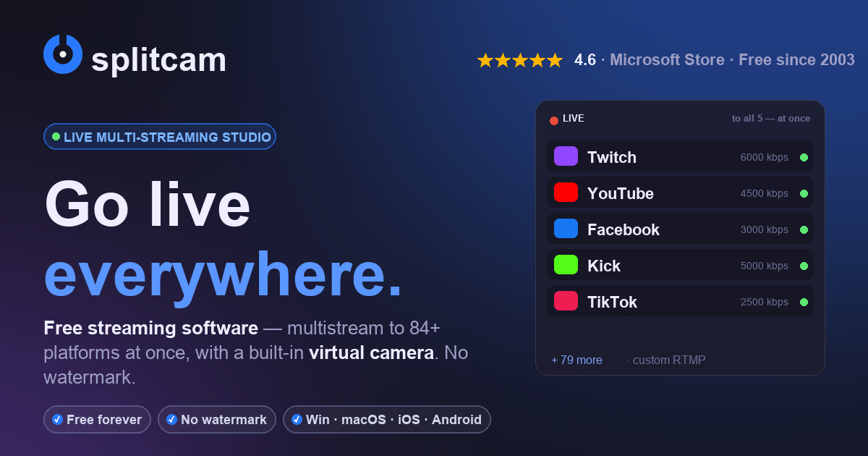Image resolution: width=868 pixels, height=456 pixels.
Task: Click the 'Free since 2003' text
Action: pyautogui.click(x=796, y=60)
